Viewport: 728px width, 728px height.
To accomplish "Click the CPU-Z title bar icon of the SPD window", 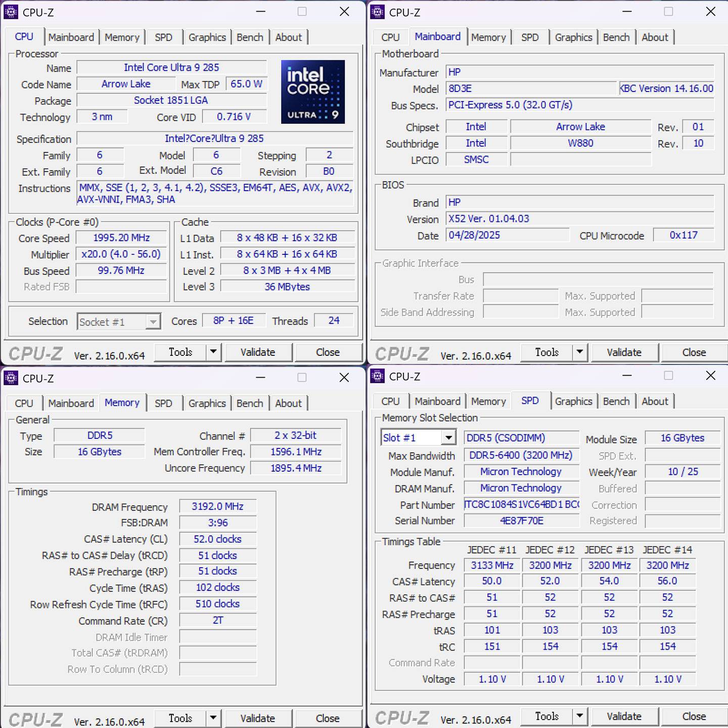I will pyautogui.click(x=377, y=377).
